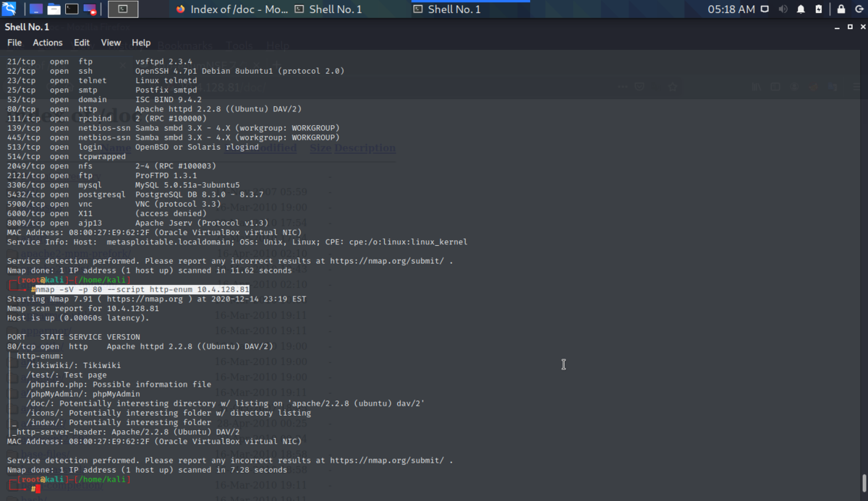Lock the screen with the padlock icon

click(x=840, y=9)
